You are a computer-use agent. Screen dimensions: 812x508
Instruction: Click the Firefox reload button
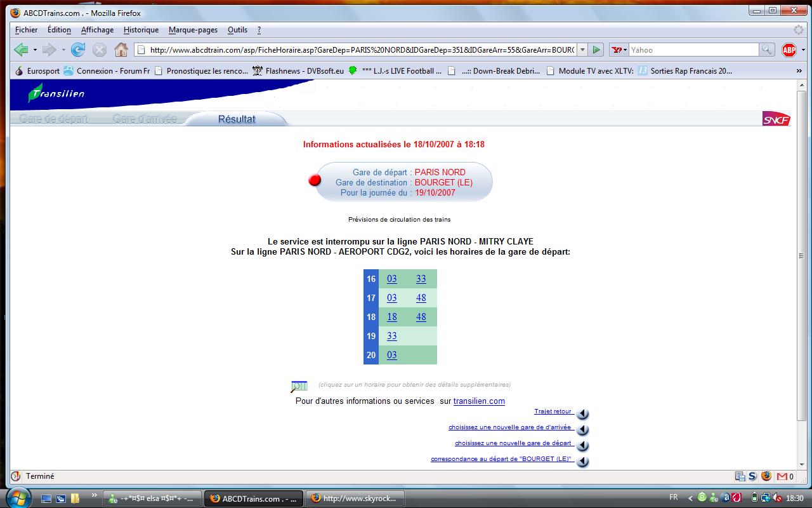[x=78, y=50]
